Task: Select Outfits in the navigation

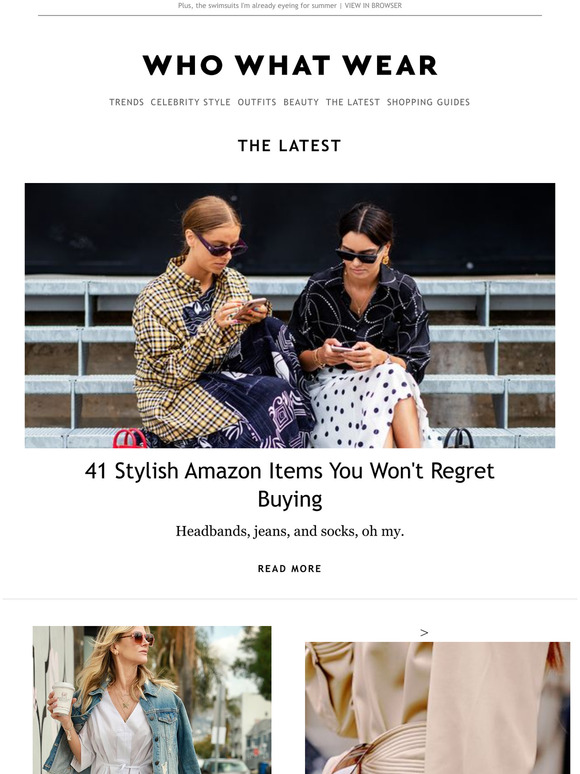Action: point(257,102)
